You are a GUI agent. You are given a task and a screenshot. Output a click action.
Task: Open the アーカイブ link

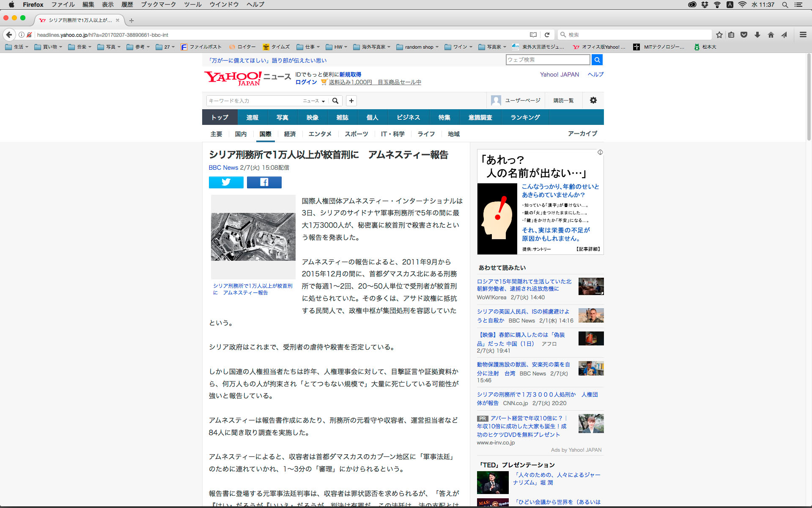(x=582, y=133)
